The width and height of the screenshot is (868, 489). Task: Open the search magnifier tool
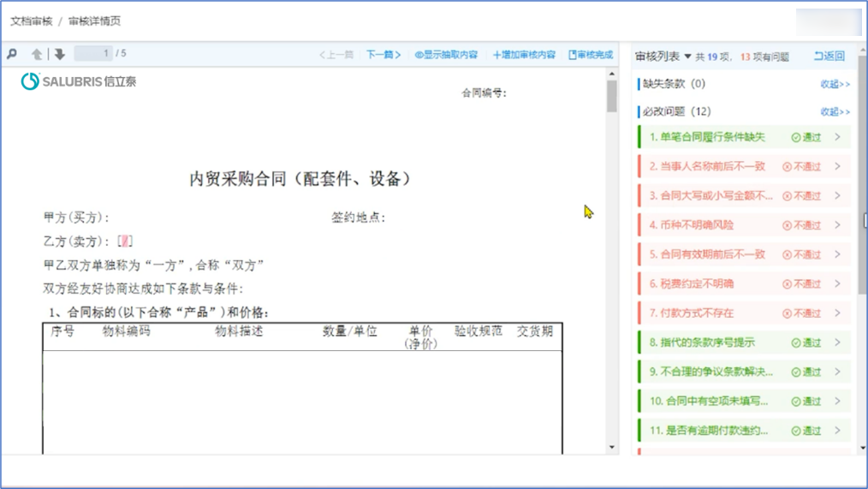(x=12, y=54)
